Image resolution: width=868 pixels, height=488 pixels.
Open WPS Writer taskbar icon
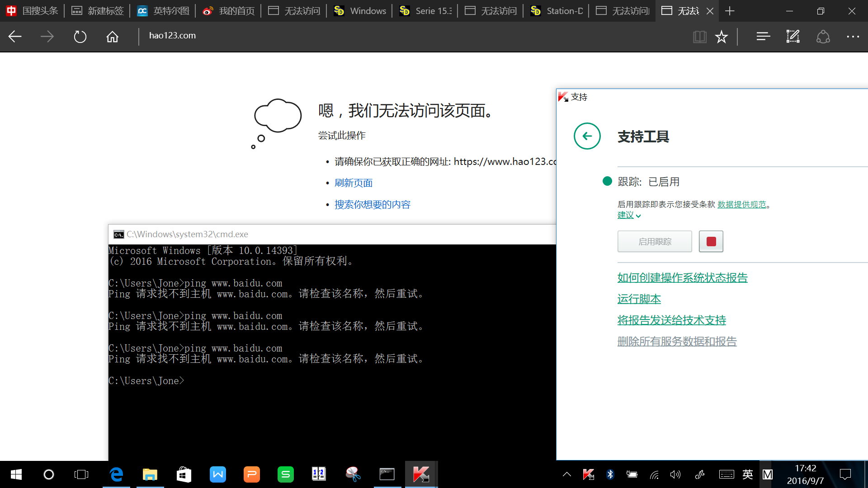click(218, 474)
